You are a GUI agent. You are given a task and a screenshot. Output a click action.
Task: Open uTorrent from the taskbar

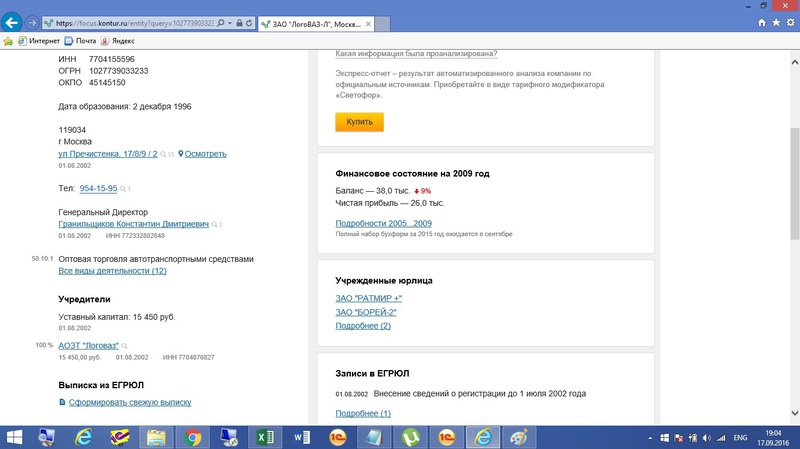(411, 438)
